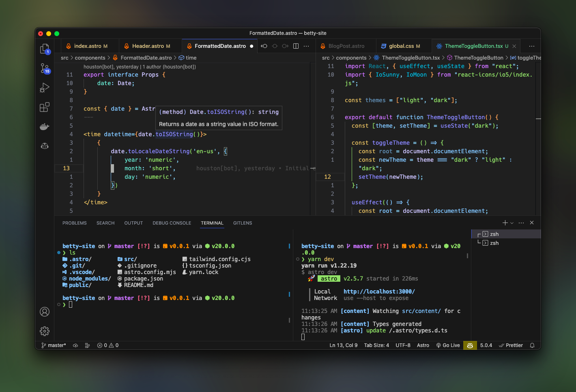The image size is (576, 392).
Task: Open the notifications bell in status bar
Action: 532,345
